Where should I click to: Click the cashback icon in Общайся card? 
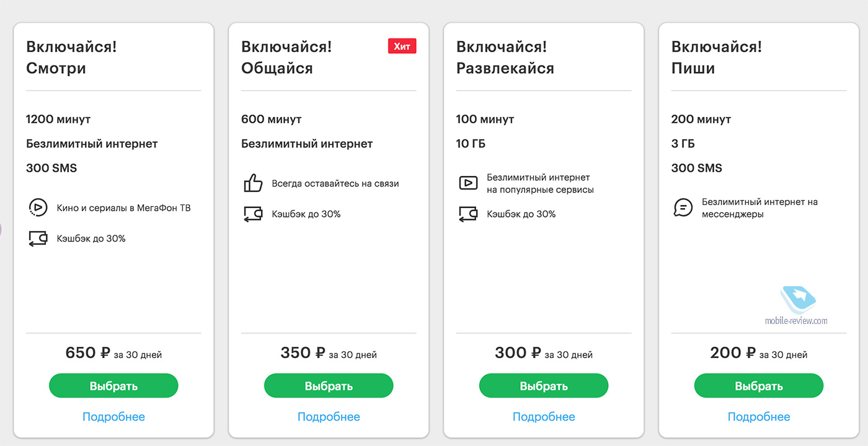(253, 214)
